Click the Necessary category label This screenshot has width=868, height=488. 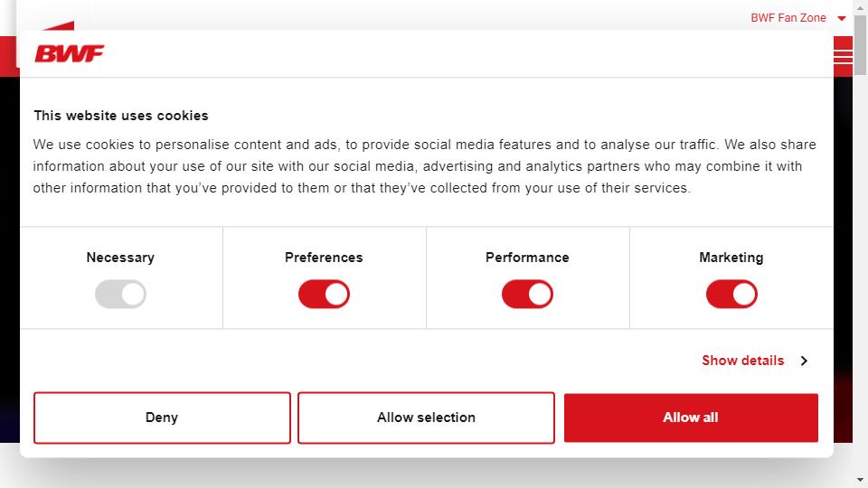[120, 258]
